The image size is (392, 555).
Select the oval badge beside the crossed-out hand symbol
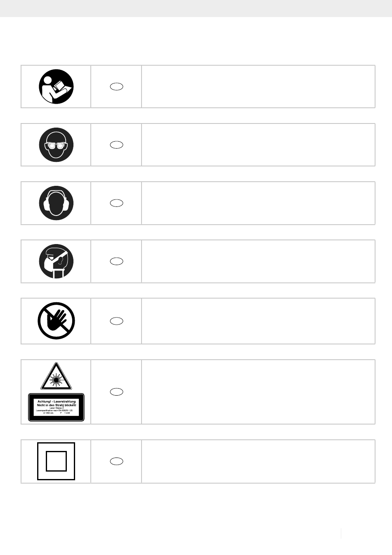tap(116, 321)
